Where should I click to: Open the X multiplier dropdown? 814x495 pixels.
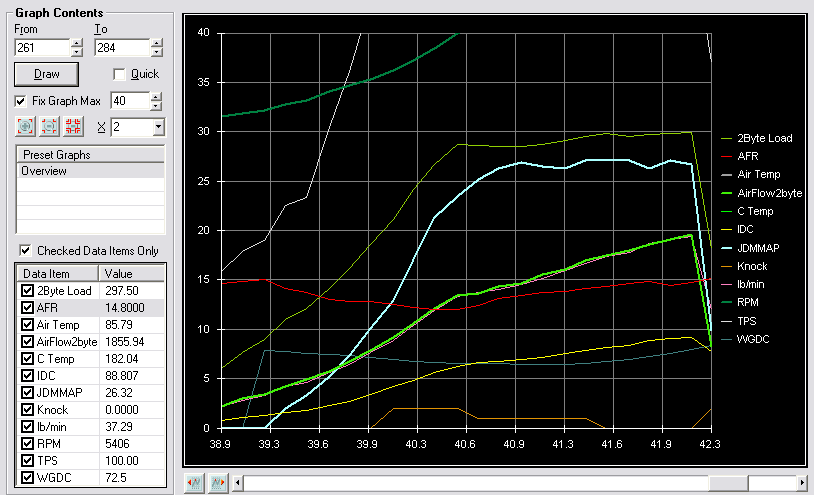159,127
